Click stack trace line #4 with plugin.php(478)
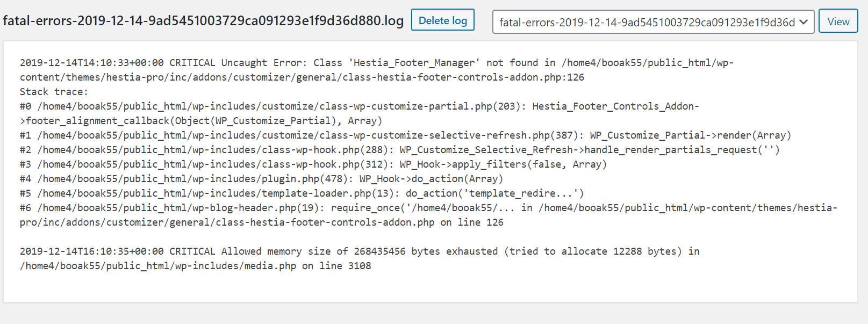The image size is (868, 324). 262,179
